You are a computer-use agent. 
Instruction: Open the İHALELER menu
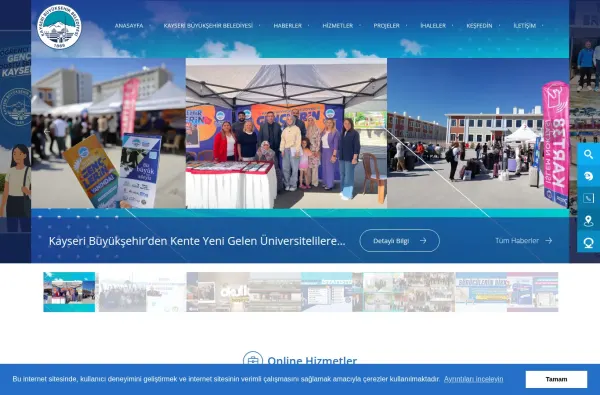pos(433,26)
